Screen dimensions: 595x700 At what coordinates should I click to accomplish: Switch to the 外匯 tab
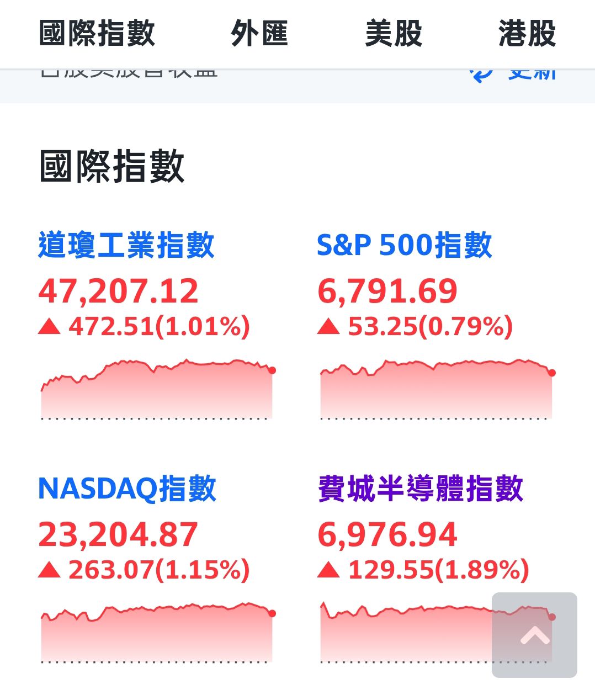[x=259, y=33]
